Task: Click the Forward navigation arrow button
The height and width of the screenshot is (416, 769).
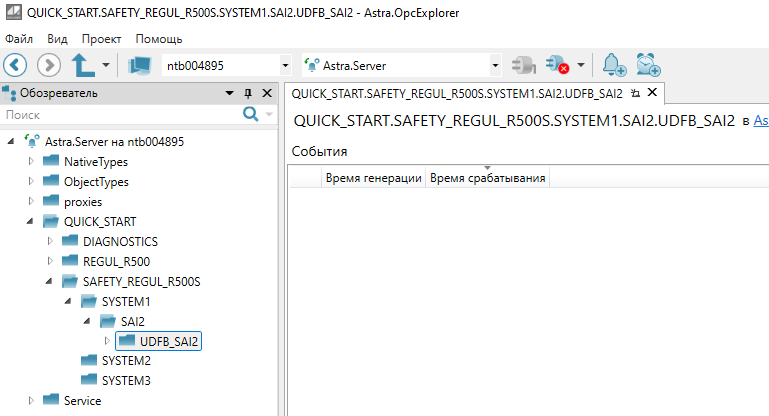Action: [x=49, y=66]
